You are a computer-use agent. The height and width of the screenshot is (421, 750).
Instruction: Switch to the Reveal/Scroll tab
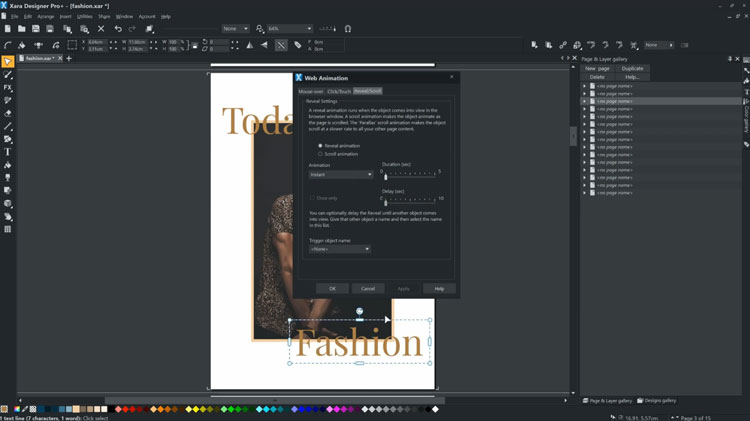coord(367,91)
